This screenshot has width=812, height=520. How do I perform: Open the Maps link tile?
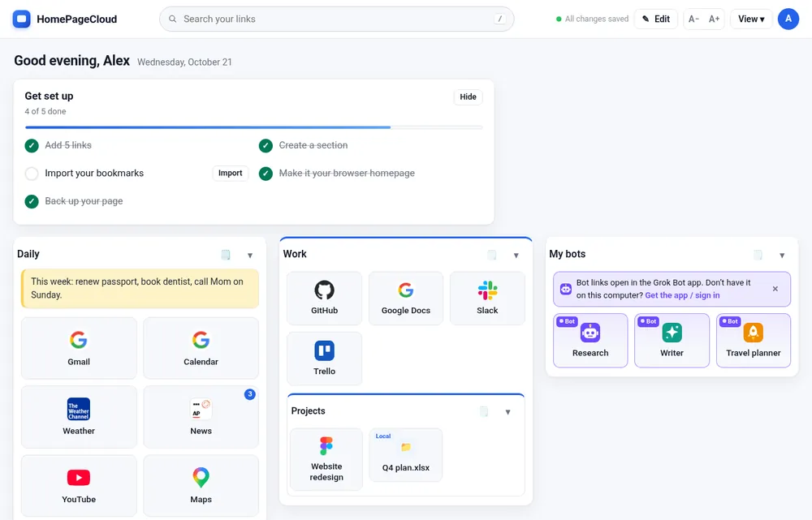201,486
